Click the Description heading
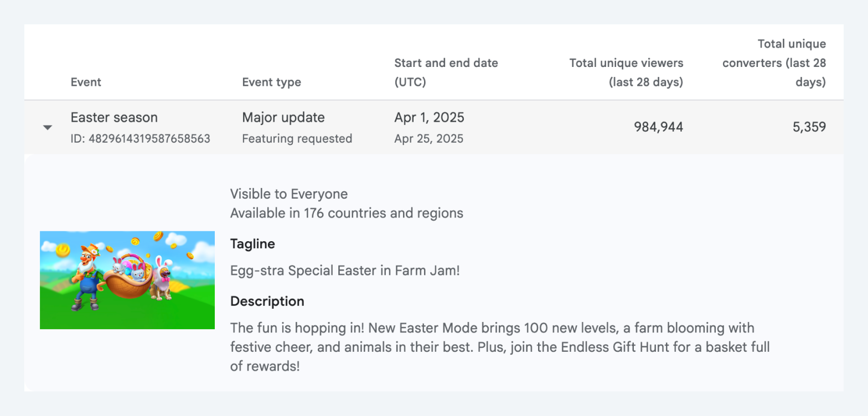The image size is (868, 416). 267,301
